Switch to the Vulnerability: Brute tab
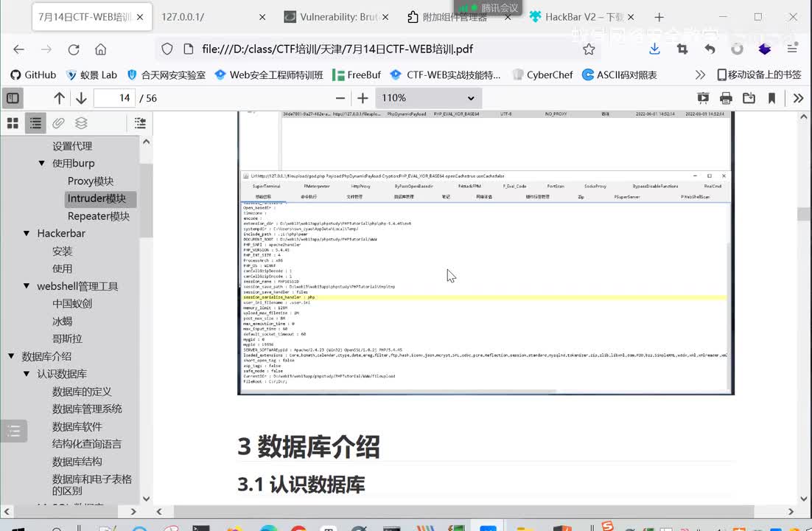This screenshot has width=812, height=531. point(337,17)
